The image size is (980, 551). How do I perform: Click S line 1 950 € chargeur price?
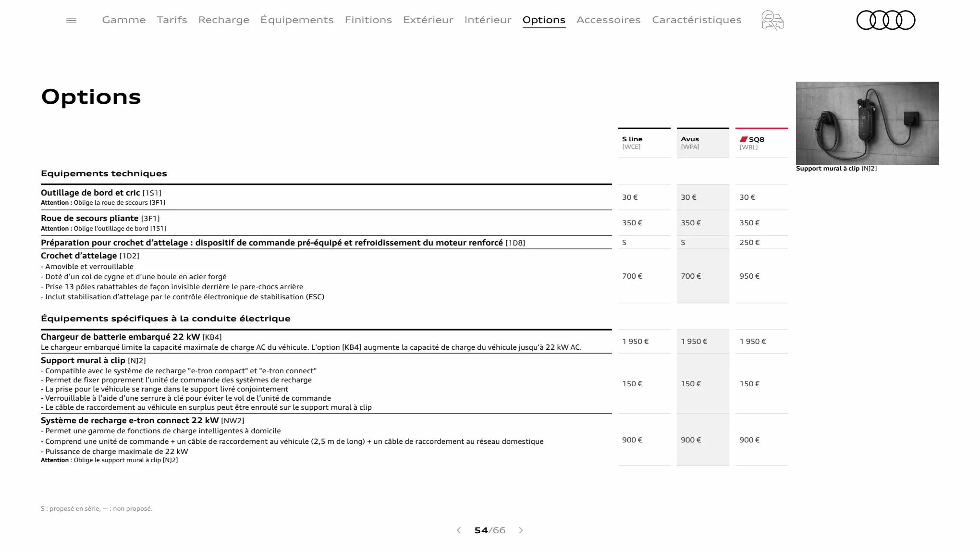[635, 342]
